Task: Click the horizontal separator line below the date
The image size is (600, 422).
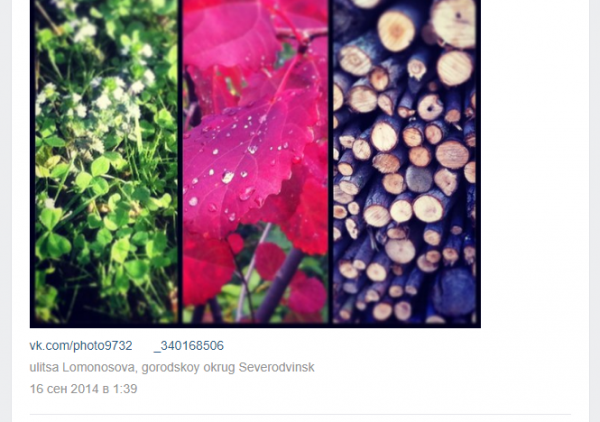Action: point(300,414)
